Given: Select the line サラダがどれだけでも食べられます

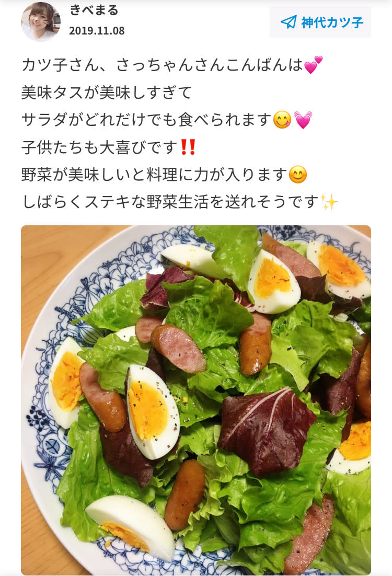Looking at the screenshot, I should 146,120.
